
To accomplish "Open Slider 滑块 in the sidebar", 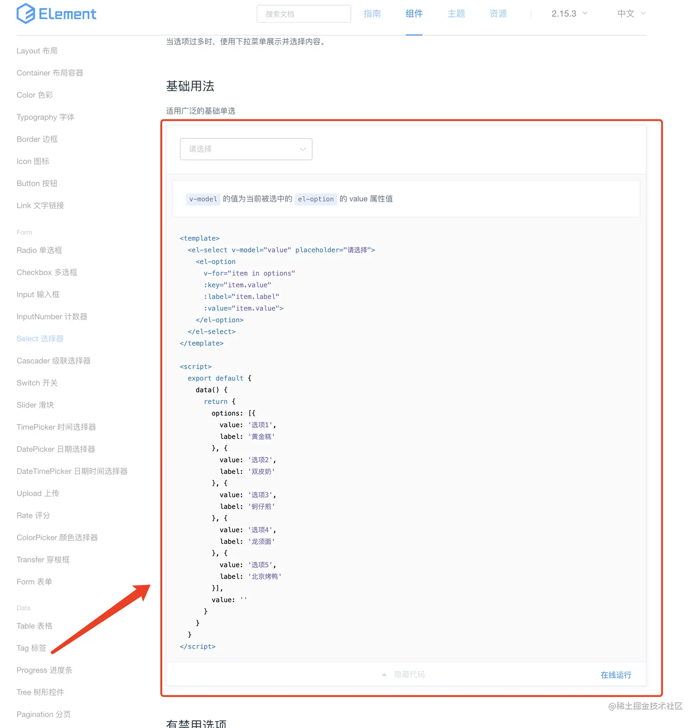I will pyautogui.click(x=35, y=405).
